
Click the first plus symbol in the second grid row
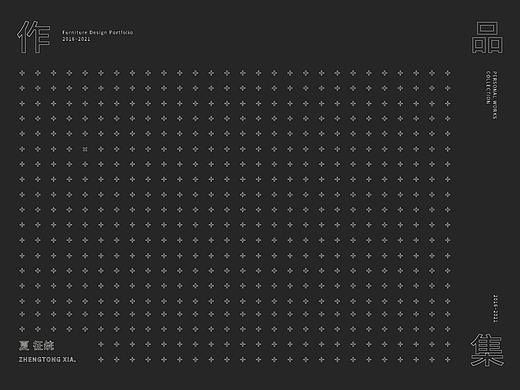point(22,88)
